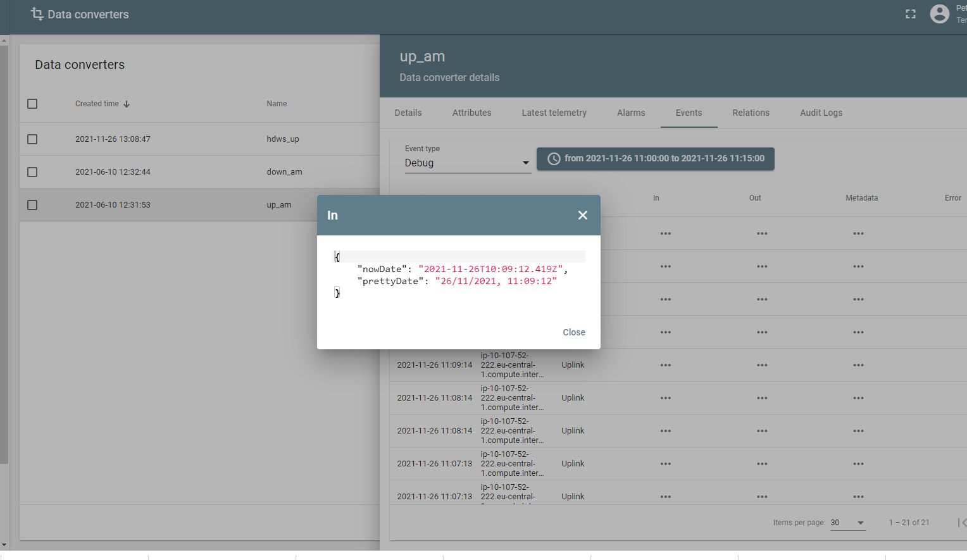Check the down_am converter checkbox
Viewport: 967px width, 560px height.
(32, 172)
